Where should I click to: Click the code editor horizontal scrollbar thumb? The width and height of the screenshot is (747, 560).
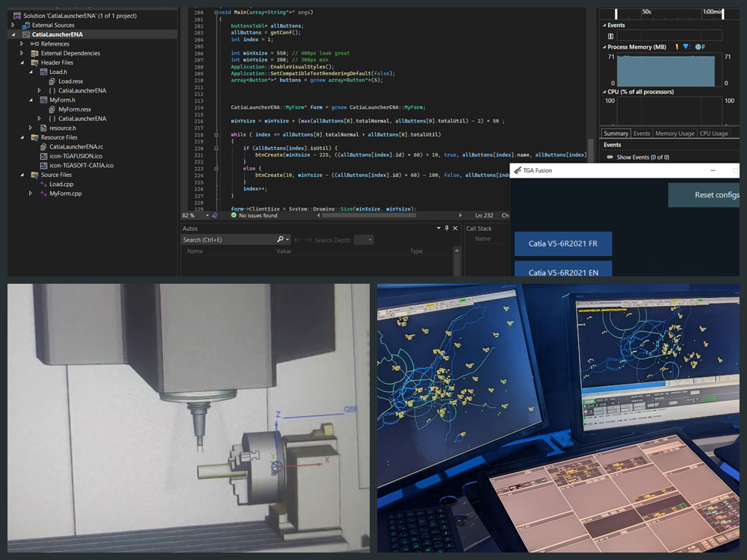coord(369,215)
